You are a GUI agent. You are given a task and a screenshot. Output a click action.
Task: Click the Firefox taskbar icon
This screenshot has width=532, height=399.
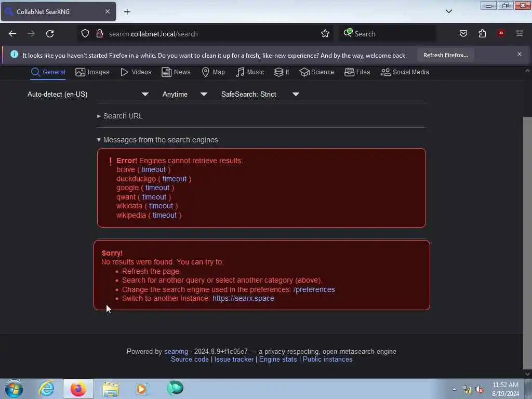pyautogui.click(x=78, y=389)
